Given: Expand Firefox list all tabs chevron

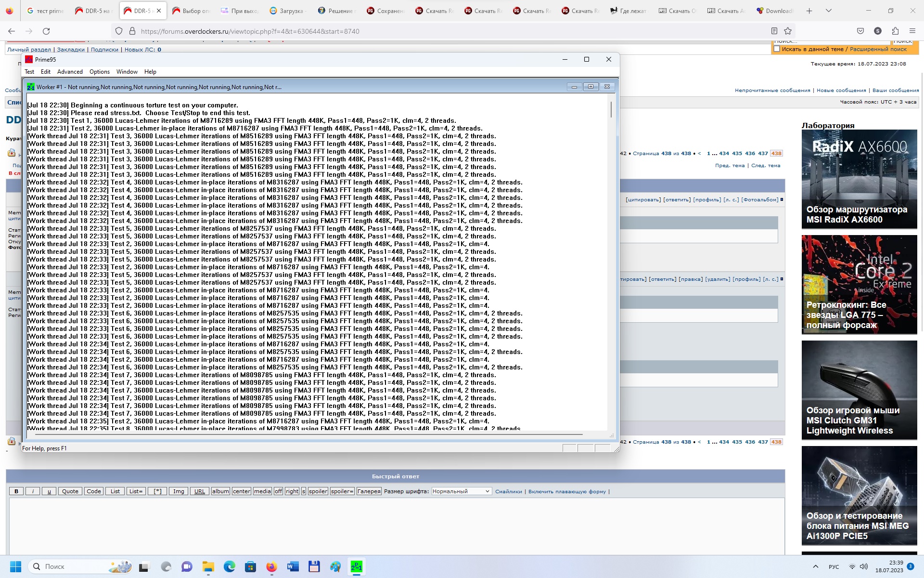Looking at the screenshot, I should click(x=829, y=11).
